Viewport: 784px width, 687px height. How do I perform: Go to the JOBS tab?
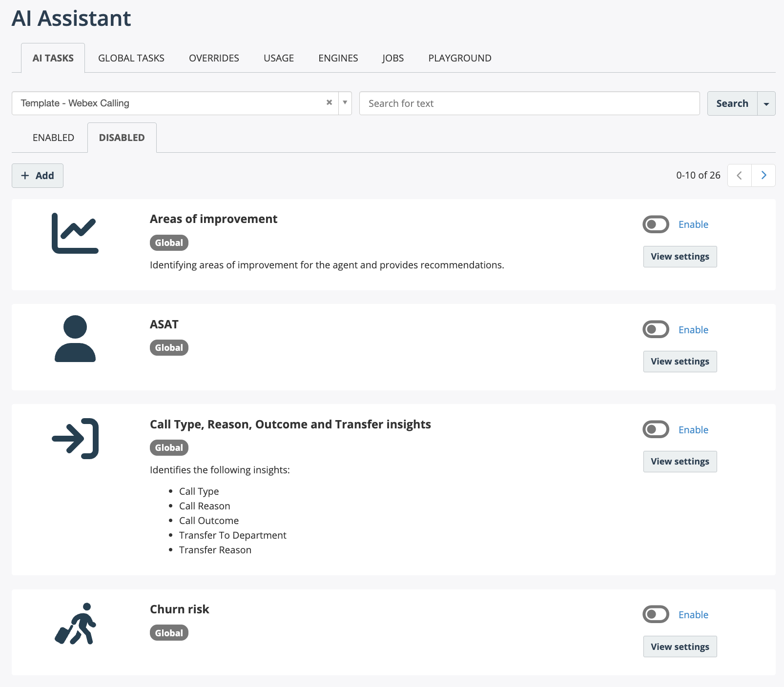tap(393, 58)
